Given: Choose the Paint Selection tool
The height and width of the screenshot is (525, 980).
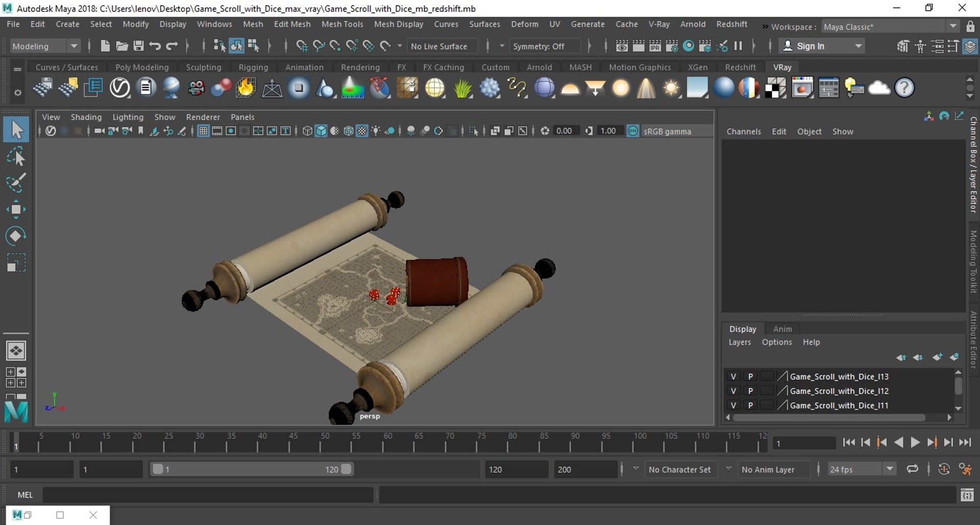Looking at the screenshot, I should (16, 183).
